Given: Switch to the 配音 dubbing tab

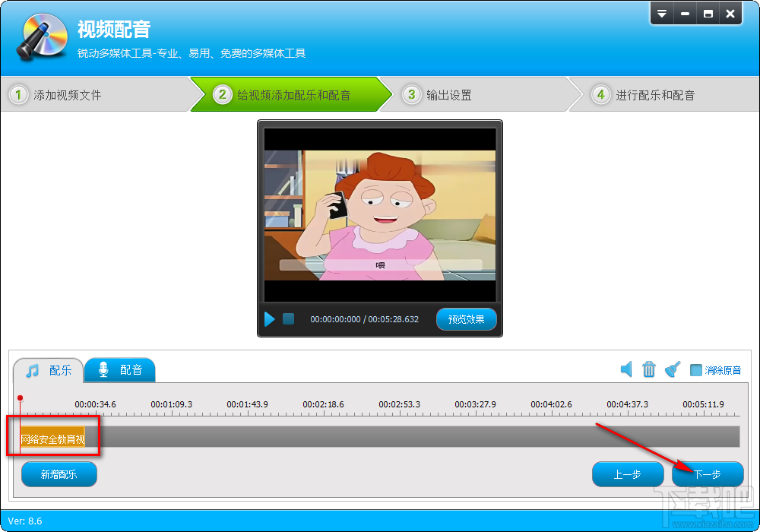Looking at the screenshot, I should [x=120, y=370].
